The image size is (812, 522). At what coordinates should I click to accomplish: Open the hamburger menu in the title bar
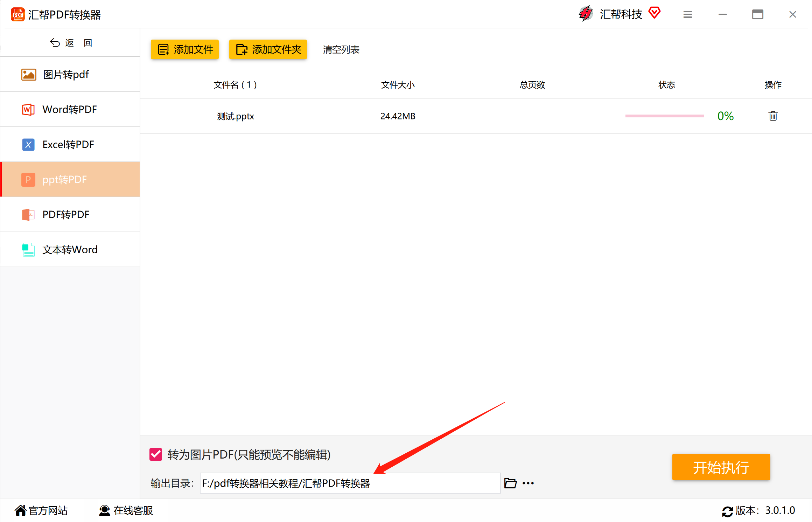[x=687, y=14]
